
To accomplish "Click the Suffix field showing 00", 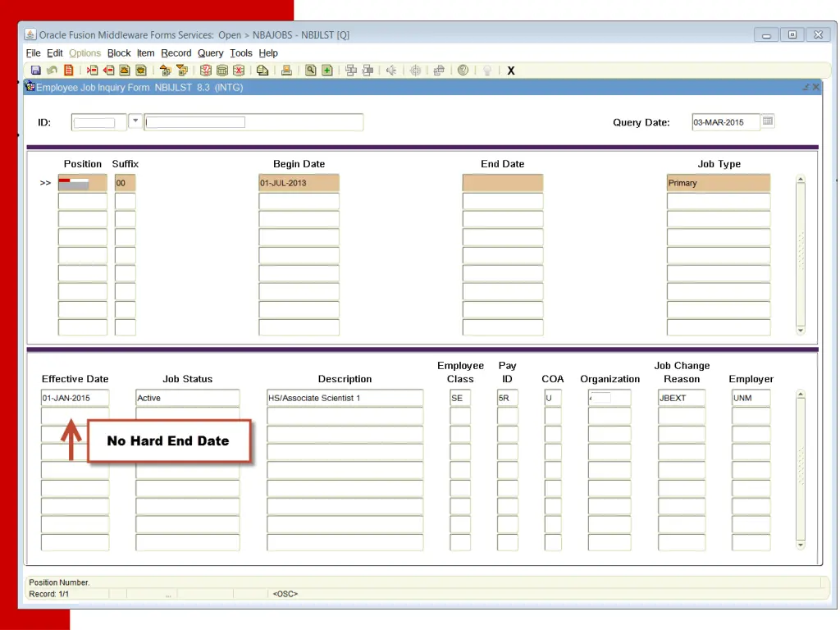I will click(126, 183).
